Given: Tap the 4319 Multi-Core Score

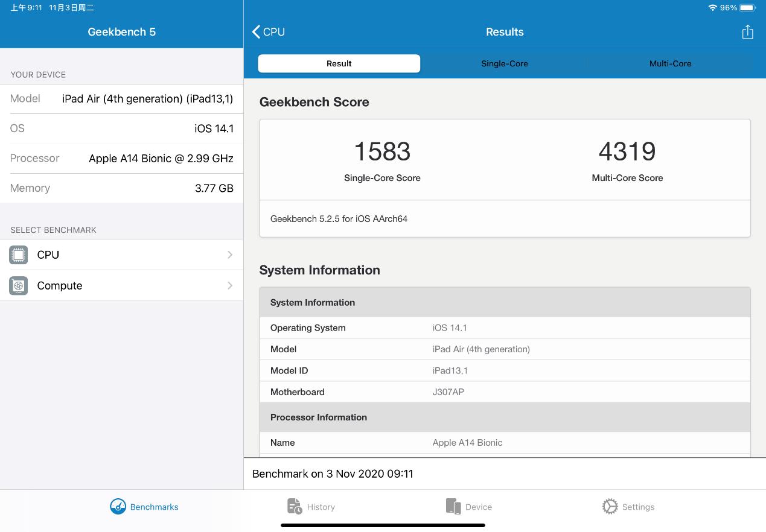Looking at the screenshot, I should click(627, 152).
